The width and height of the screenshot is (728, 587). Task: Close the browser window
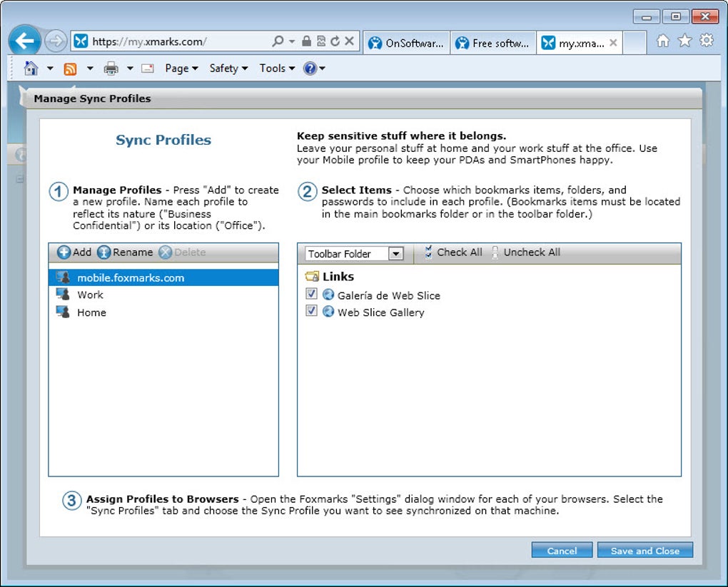[705, 16]
